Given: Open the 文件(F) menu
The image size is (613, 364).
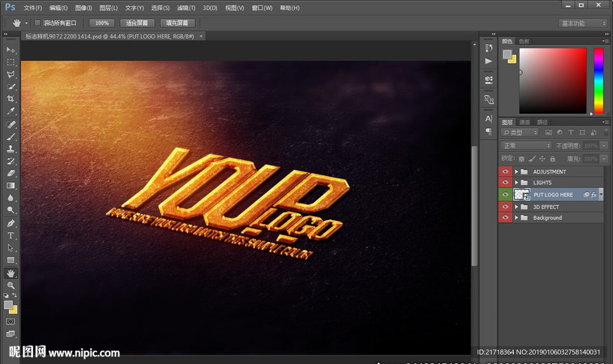Looking at the screenshot, I should [x=33, y=8].
